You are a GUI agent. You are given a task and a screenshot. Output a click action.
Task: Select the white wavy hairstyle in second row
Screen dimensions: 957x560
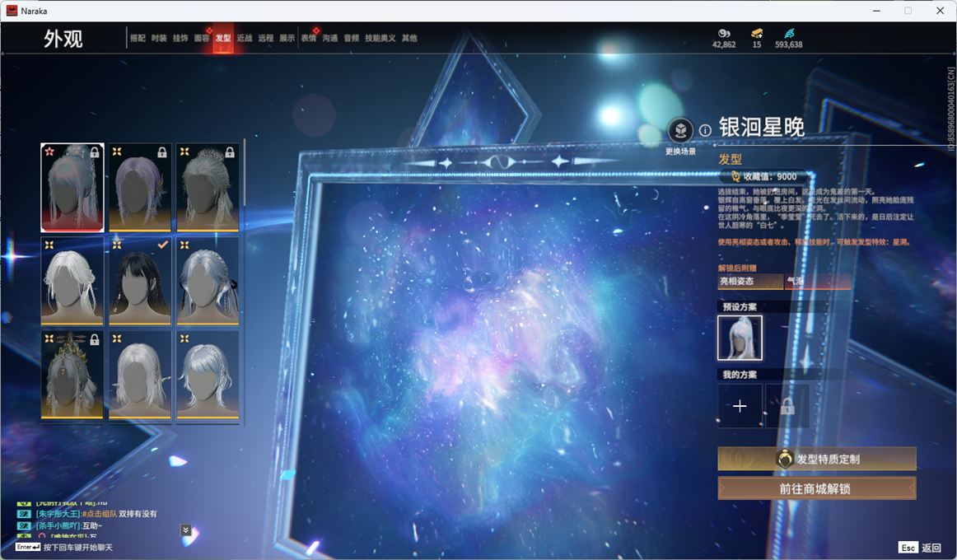[72, 281]
